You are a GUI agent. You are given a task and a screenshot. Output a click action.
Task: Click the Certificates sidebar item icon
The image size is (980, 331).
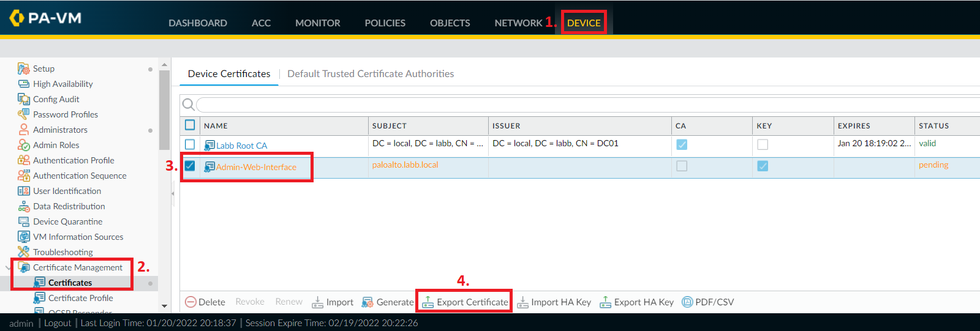click(x=39, y=283)
